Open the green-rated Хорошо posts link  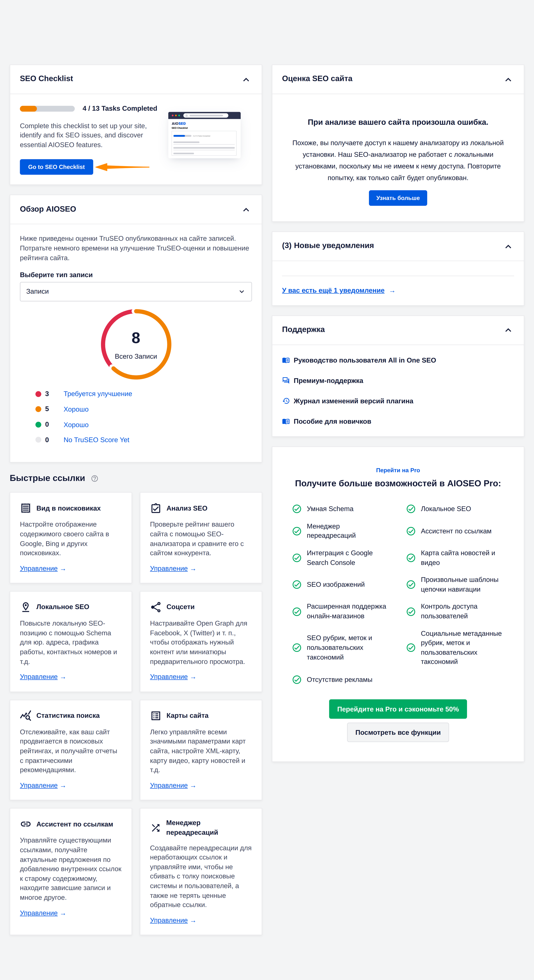point(76,425)
